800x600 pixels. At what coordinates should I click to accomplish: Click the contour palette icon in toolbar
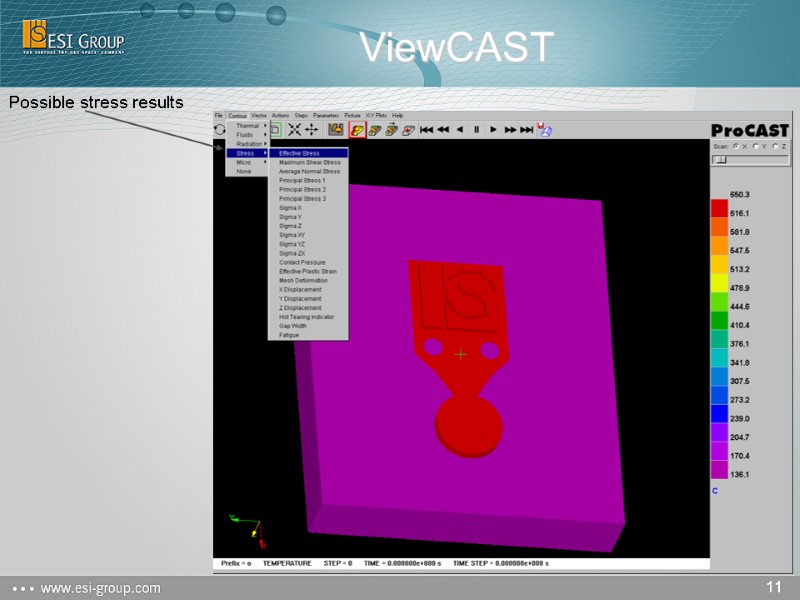pyautogui.click(x=337, y=128)
